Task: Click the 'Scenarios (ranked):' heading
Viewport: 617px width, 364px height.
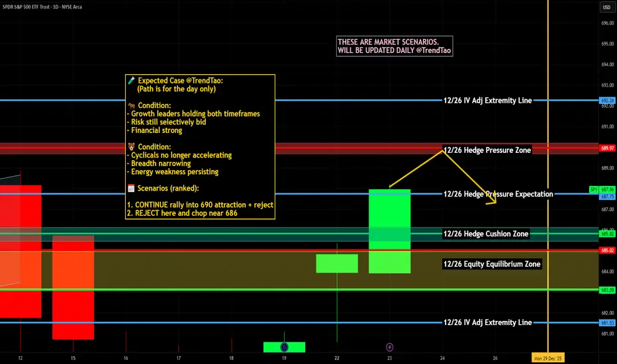Action: tap(167, 188)
